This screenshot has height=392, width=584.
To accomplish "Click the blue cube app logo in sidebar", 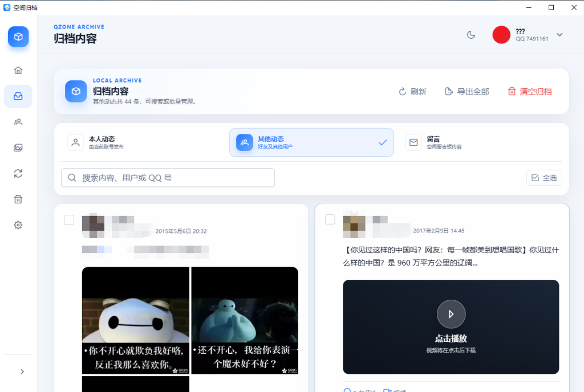I will [18, 37].
